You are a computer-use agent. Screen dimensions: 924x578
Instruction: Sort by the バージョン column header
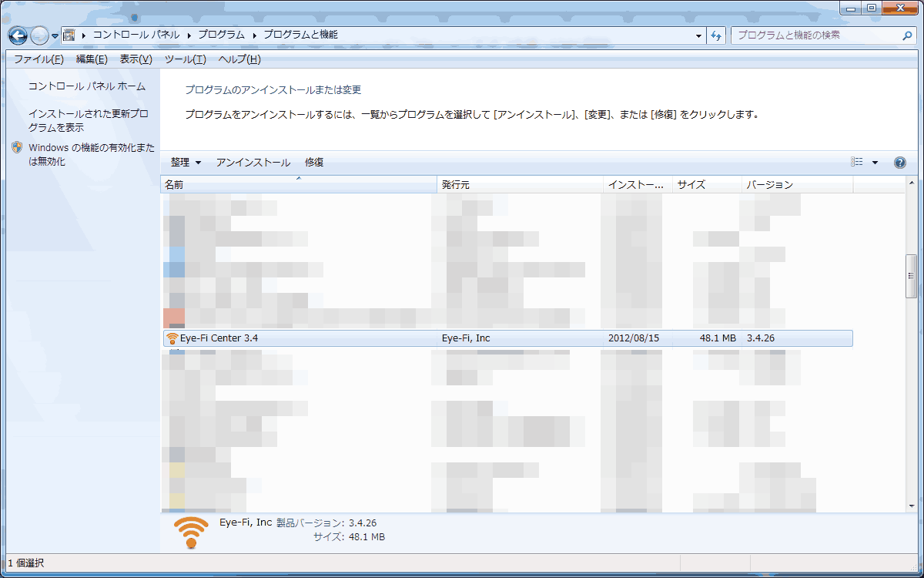tap(797, 185)
